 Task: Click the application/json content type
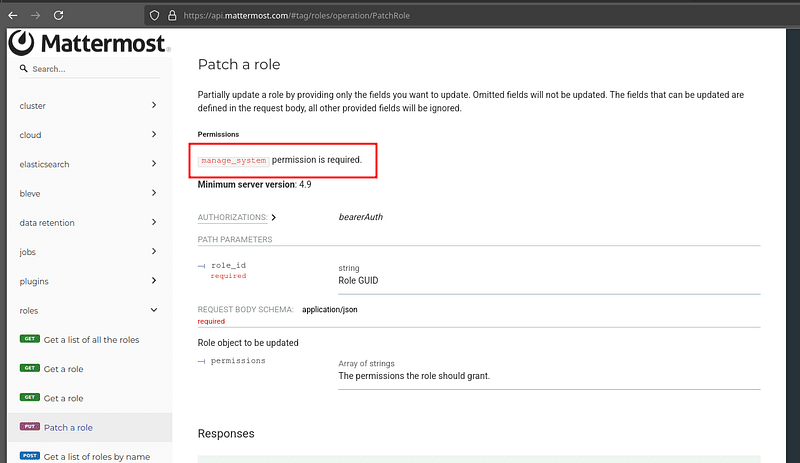coord(330,309)
